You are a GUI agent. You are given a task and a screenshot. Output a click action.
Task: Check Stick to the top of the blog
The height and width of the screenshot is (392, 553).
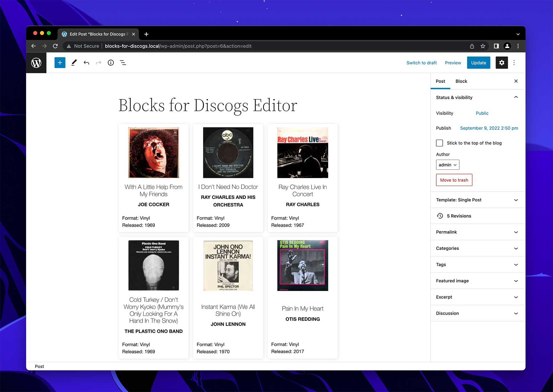click(x=439, y=143)
